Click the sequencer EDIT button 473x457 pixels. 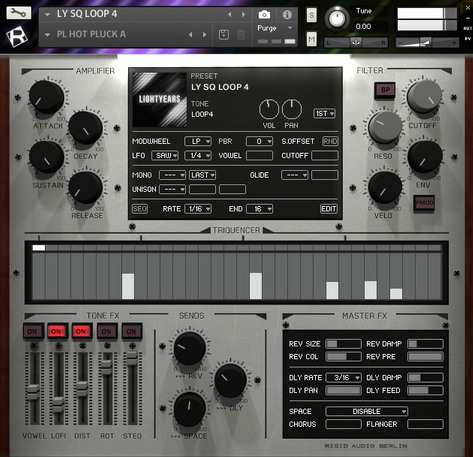click(x=329, y=209)
